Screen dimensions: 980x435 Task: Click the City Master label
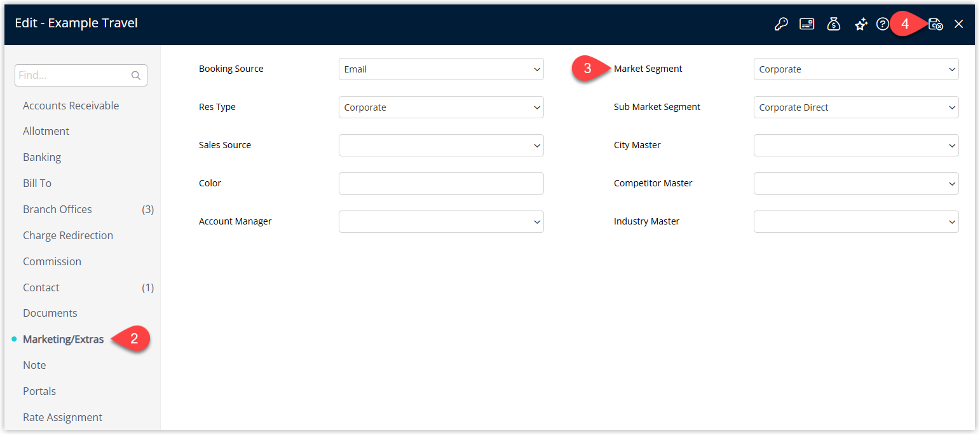click(637, 145)
